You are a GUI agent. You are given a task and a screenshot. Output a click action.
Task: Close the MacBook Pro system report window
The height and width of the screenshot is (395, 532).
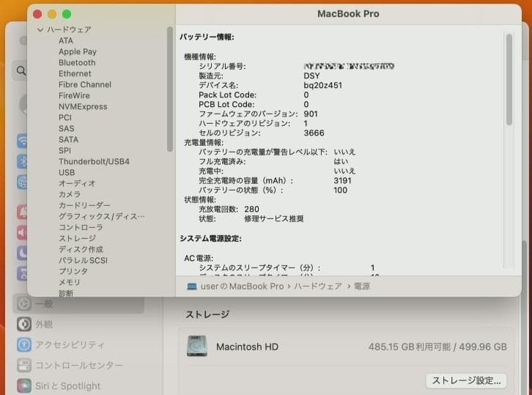pyautogui.click(x=37, y=14)
